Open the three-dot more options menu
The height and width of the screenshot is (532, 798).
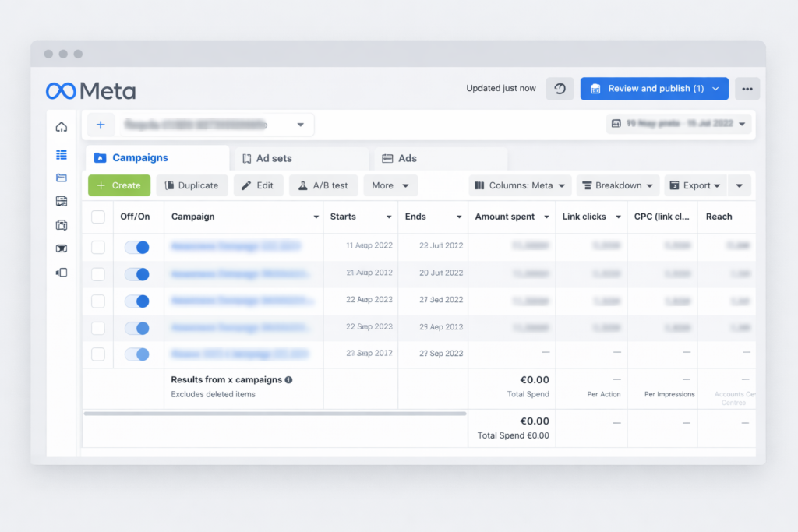747,89
